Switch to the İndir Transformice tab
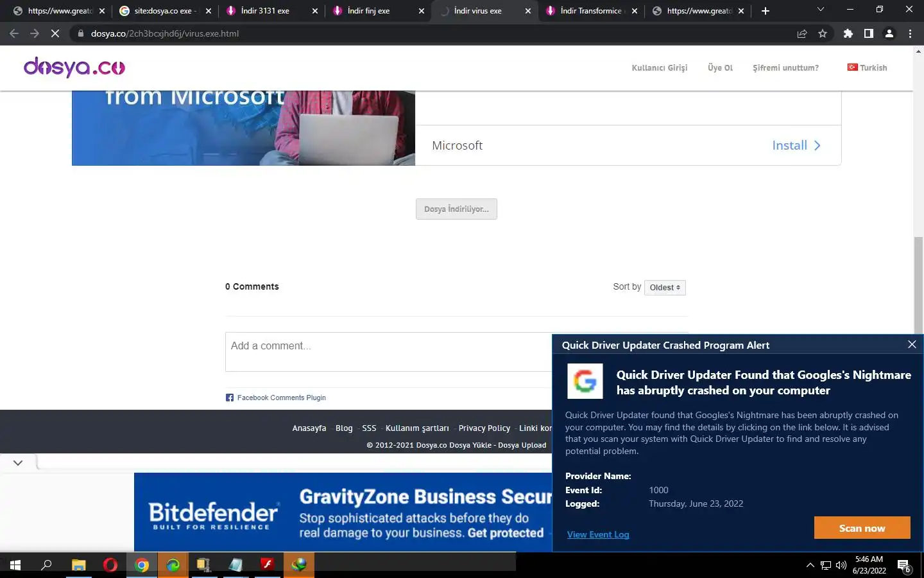 point(590,11)
